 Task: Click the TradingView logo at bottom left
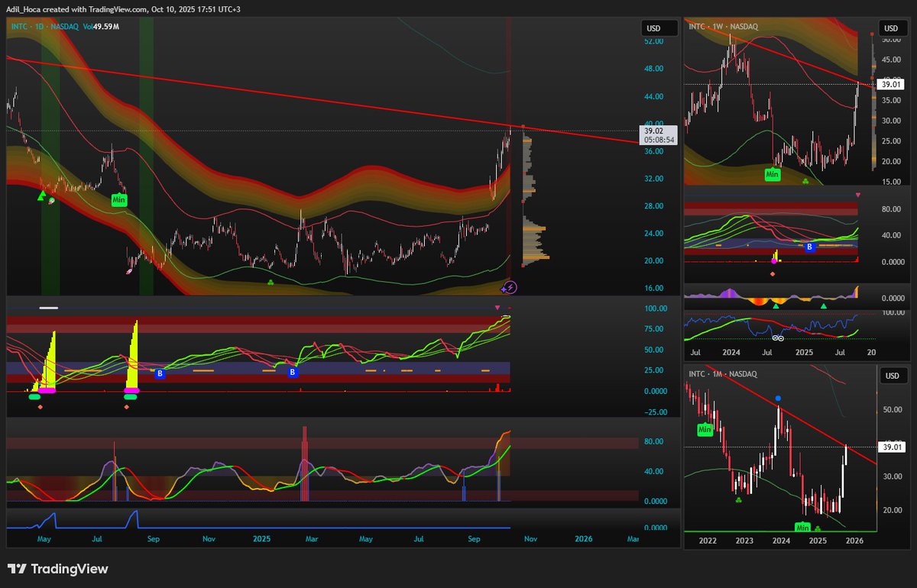point(57,569)
